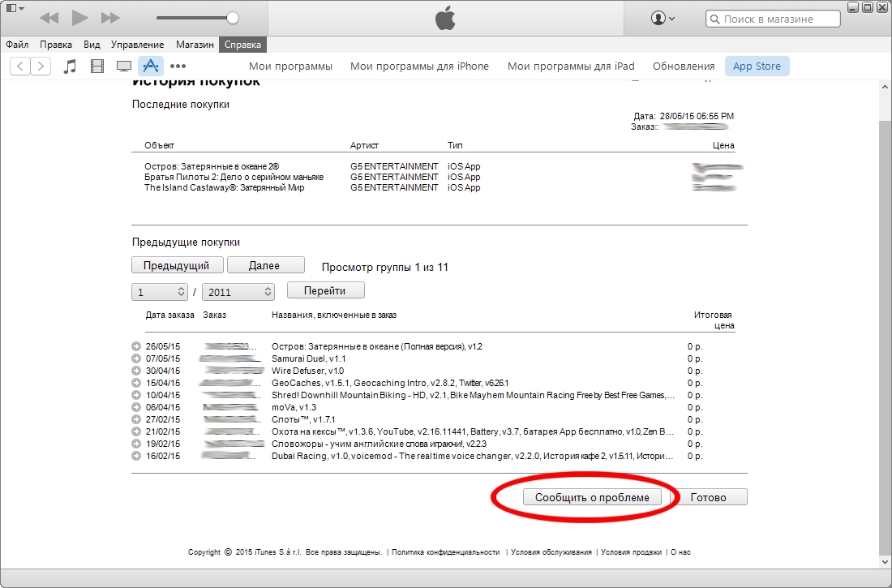Open order details arrow for 27/02/15

[x=136, y=419]
